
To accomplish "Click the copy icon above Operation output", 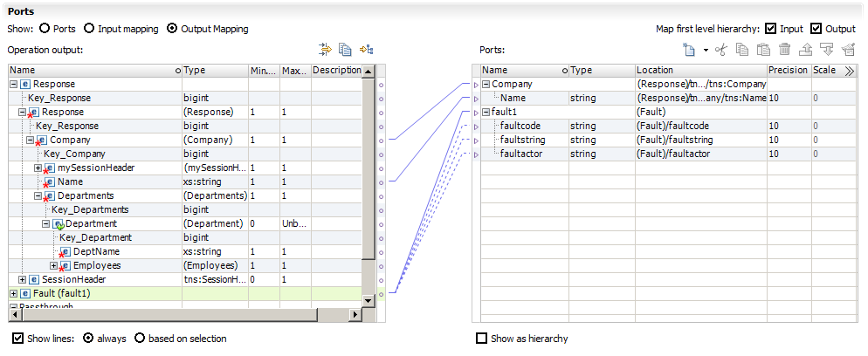I will pos(346,51).
